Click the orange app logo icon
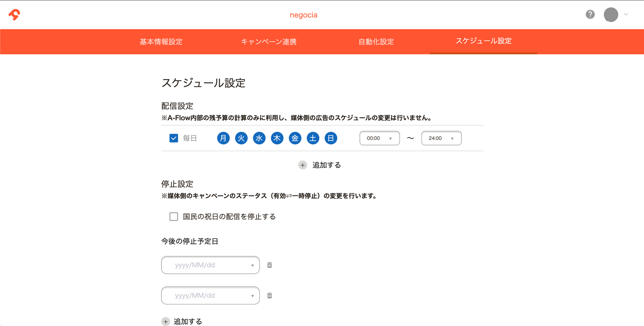This screenshot has width=644, height=326. click(x=14, y=15)
